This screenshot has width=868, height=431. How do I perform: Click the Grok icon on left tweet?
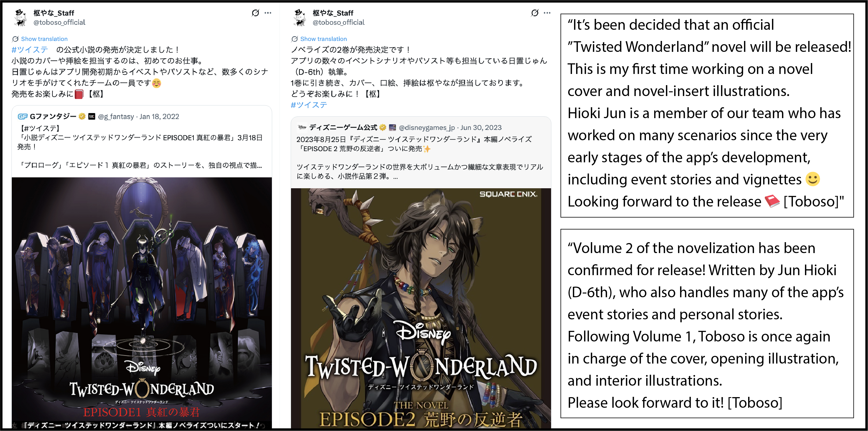255,13
